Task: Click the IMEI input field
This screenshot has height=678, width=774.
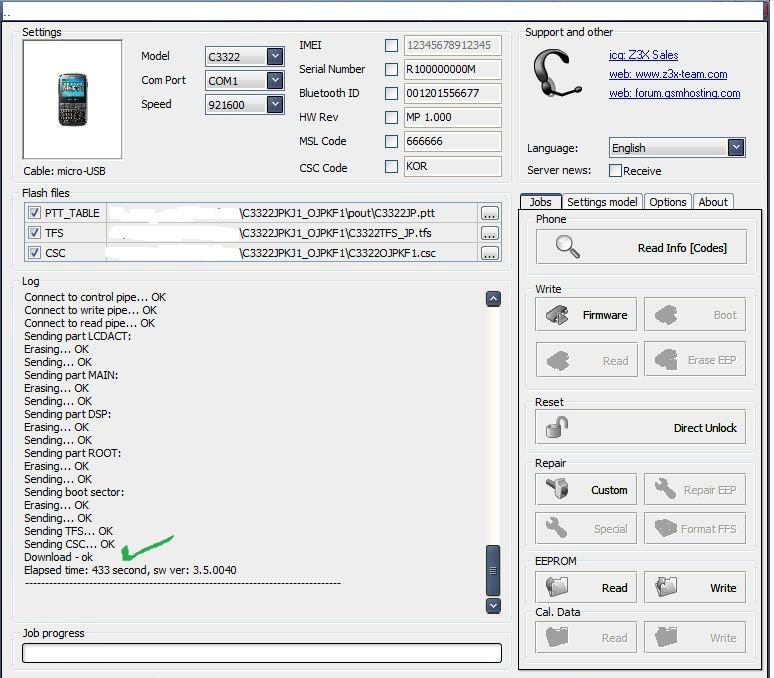Action: (x=453, y=45)
